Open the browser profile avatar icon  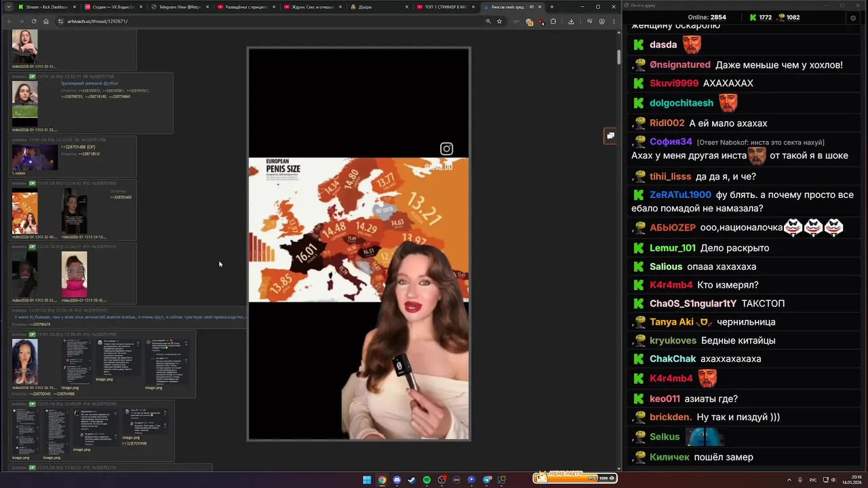pyautogui.click(x=601, y=21)
